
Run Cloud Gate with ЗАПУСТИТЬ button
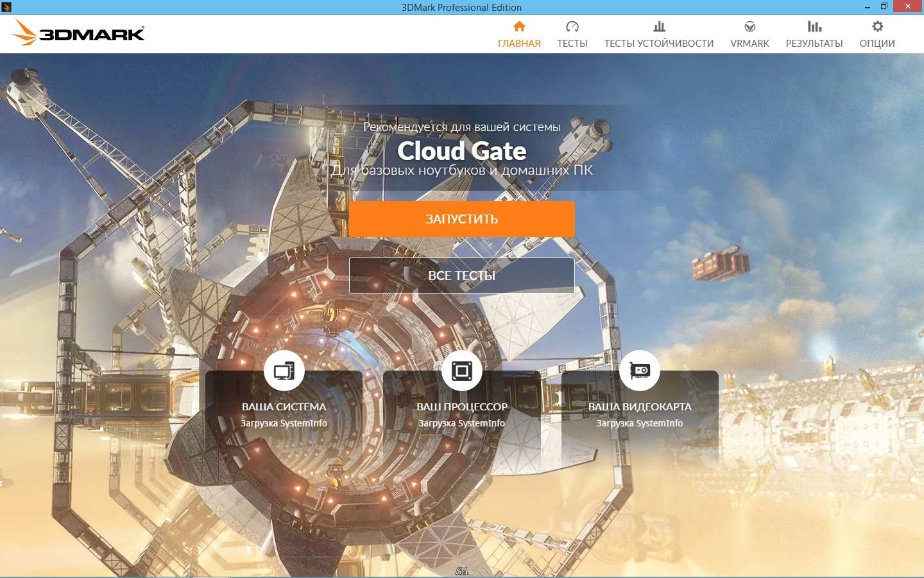[462, 219]
